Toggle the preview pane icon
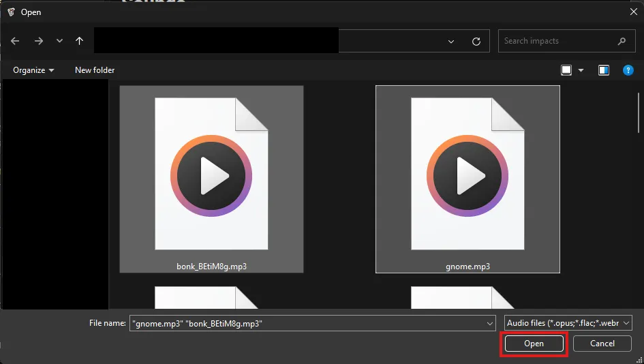This screenshot has width=644, height=364. (x=603, y=70)
